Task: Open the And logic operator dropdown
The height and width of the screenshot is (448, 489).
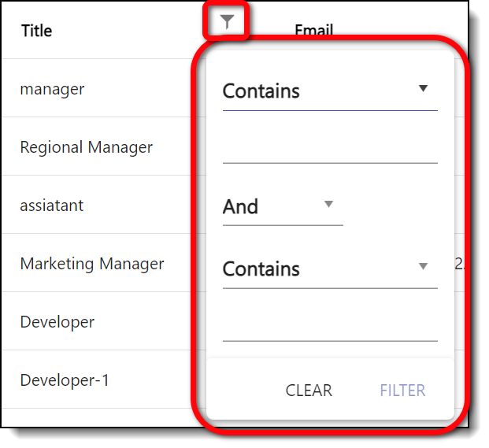Action: 282,207
